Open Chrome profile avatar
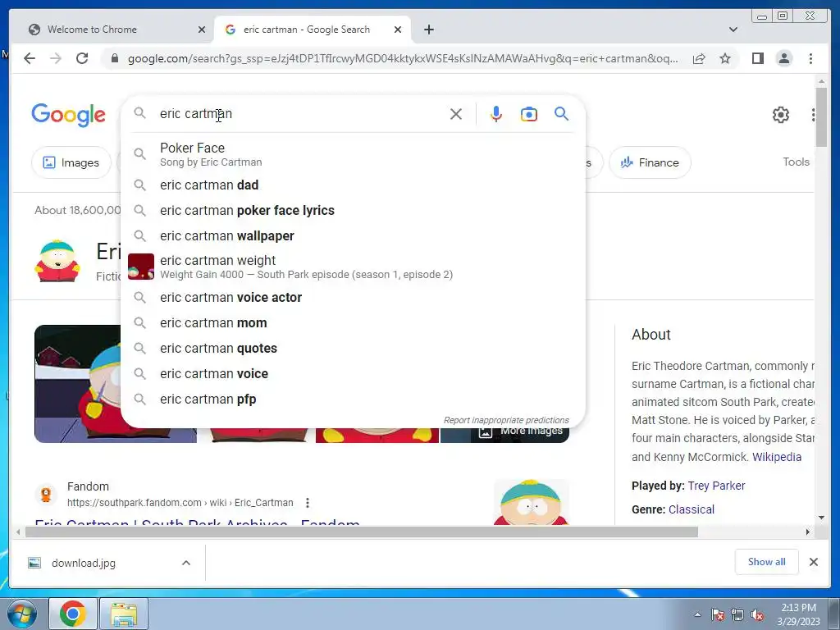Image resolution: width=840 pixels, height=630 pixels. click(783, 58)
